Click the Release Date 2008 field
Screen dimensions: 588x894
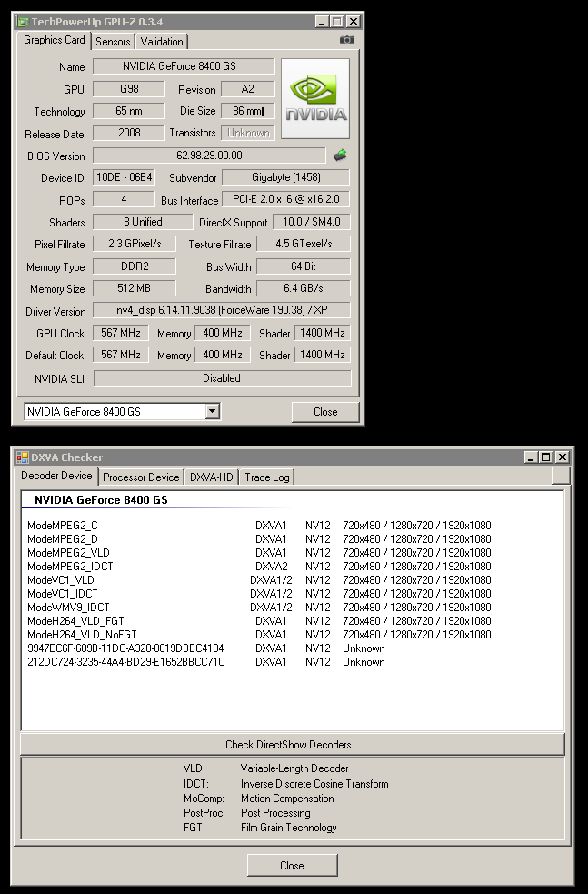point(129,132)
